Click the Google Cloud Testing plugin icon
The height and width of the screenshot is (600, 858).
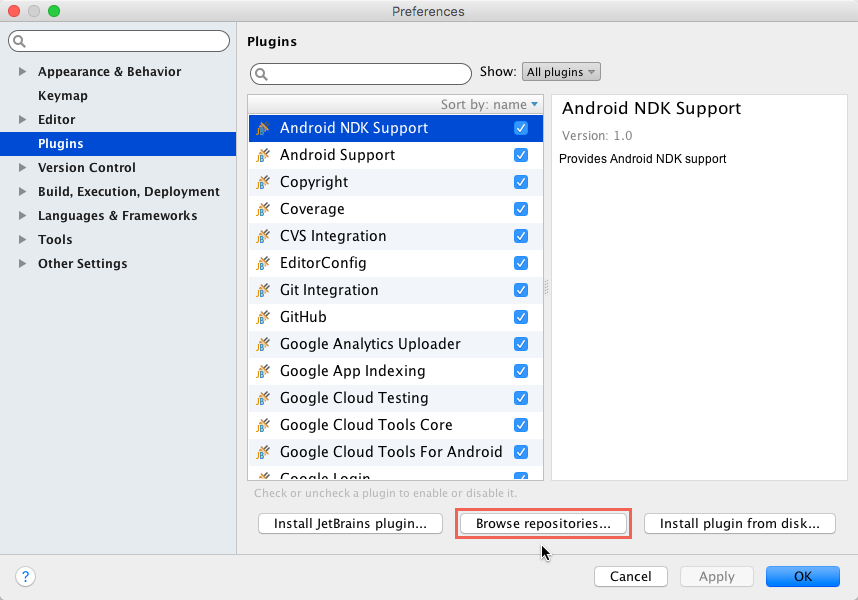(x=263, y=398)
